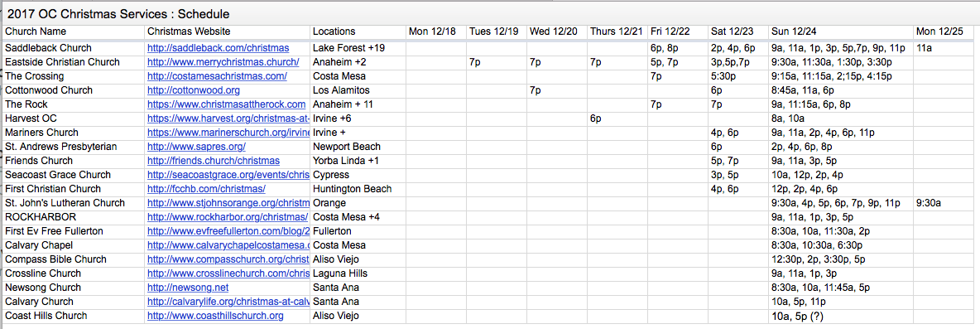Open the cottonwood.org link

(190, 90)
